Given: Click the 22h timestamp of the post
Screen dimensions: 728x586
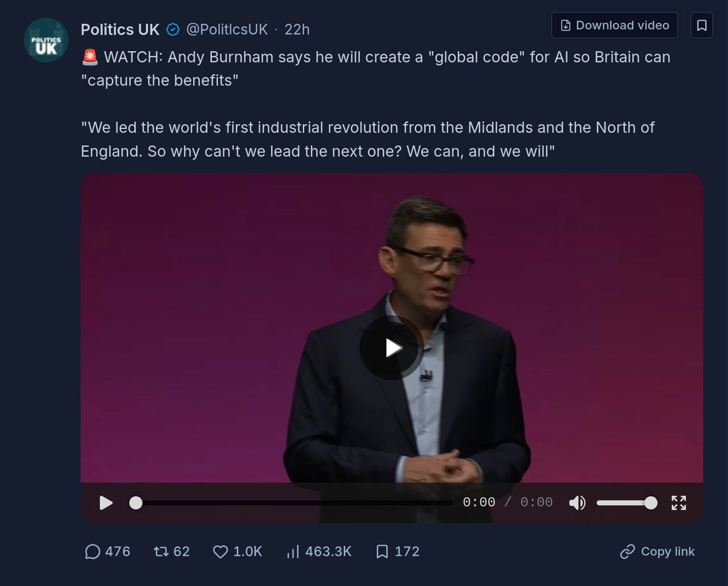Looking at the screenshot, I should coord(297,29).
